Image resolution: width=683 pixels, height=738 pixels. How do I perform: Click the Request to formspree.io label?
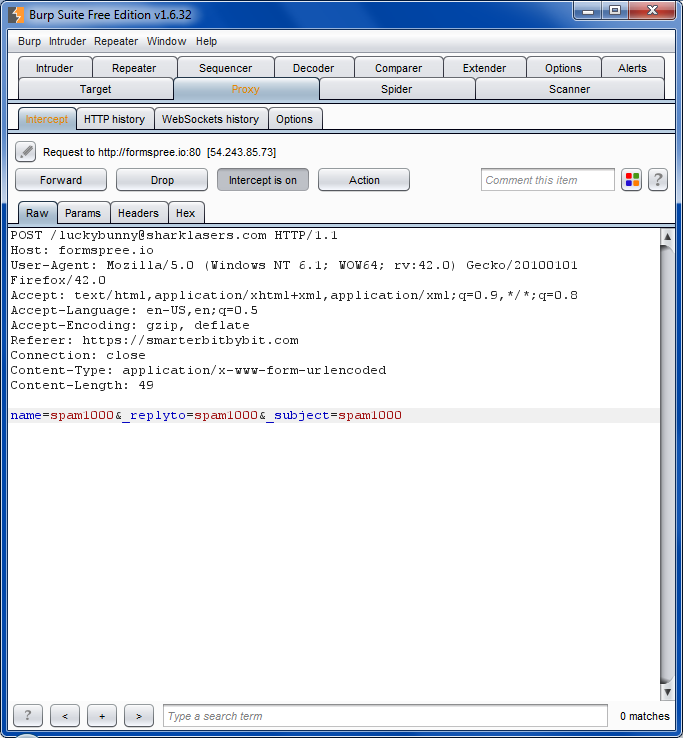pos(160,152)
